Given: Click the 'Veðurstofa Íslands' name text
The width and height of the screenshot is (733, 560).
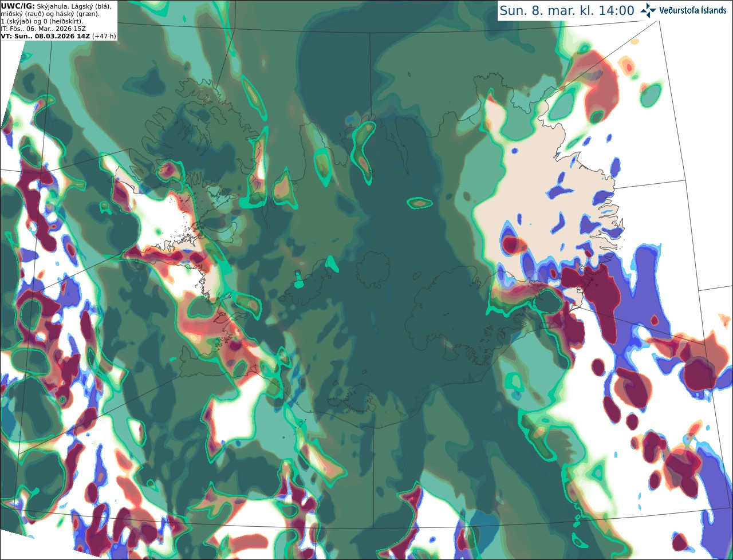Looking at the screenshot, I should pyautogui.click(x=693, y=10).
